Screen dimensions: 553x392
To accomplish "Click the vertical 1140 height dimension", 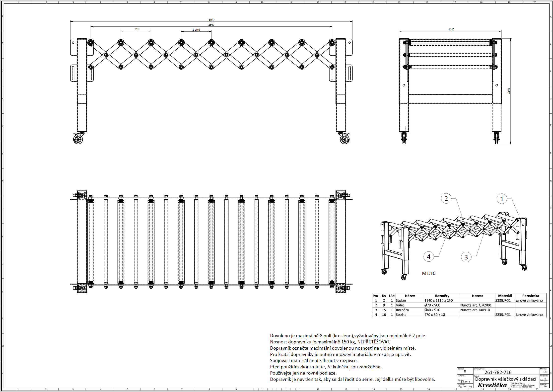I will 509,91.
